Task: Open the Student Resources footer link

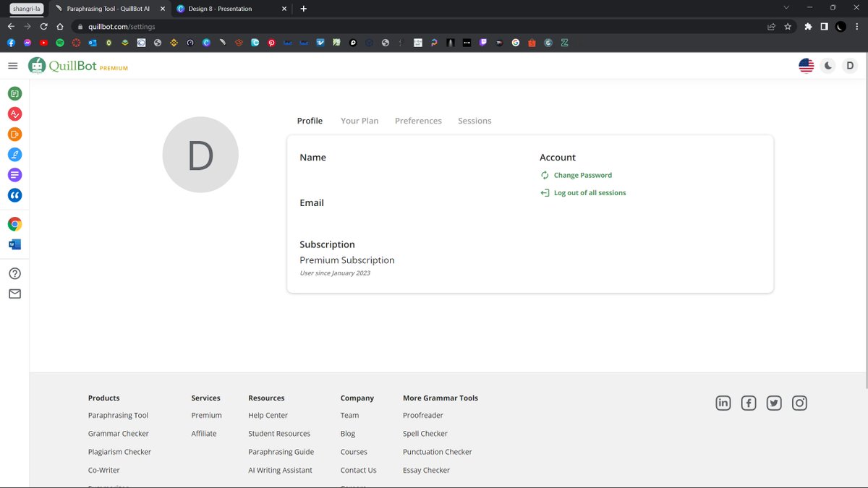Action: 279,434
